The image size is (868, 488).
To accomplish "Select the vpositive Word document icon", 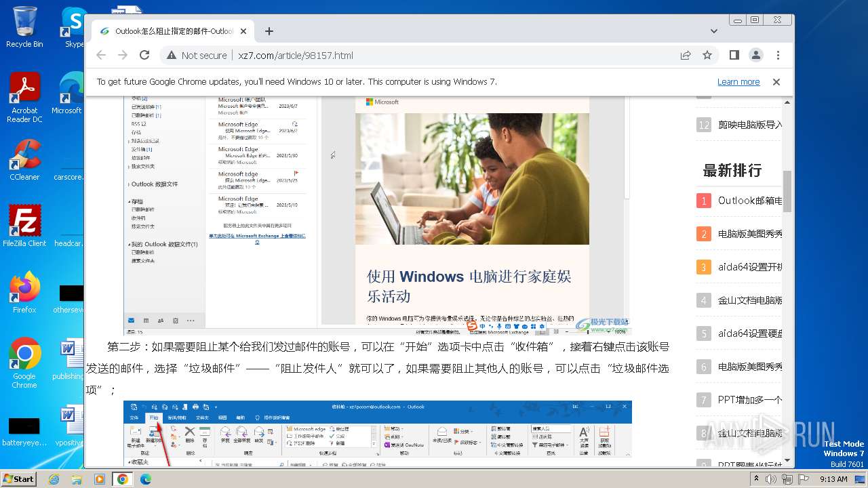I will (x=69, y=426).
